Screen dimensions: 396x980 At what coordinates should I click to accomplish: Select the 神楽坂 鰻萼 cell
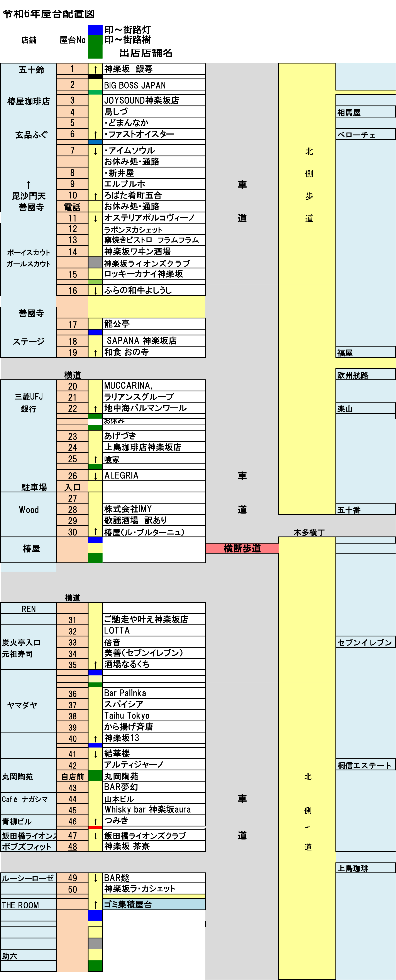coord(154,69)
